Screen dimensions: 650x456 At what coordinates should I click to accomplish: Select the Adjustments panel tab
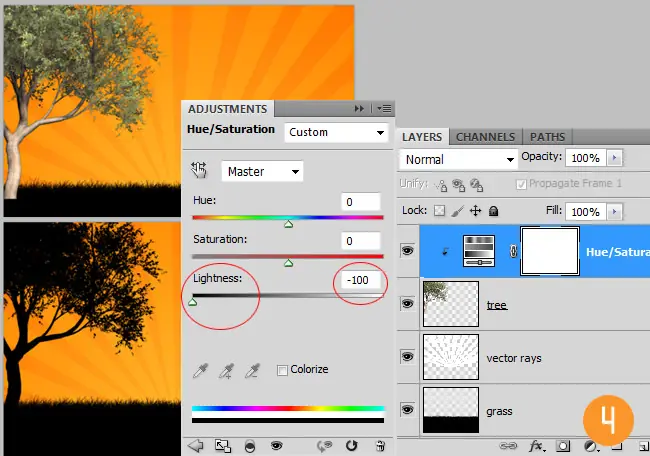pyautogui.click(x=227, y=109)
